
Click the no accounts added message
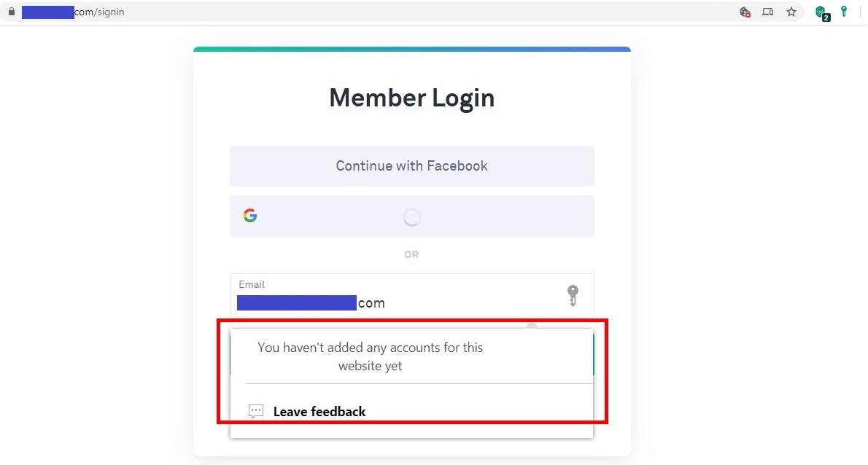[x=371, y=356]
